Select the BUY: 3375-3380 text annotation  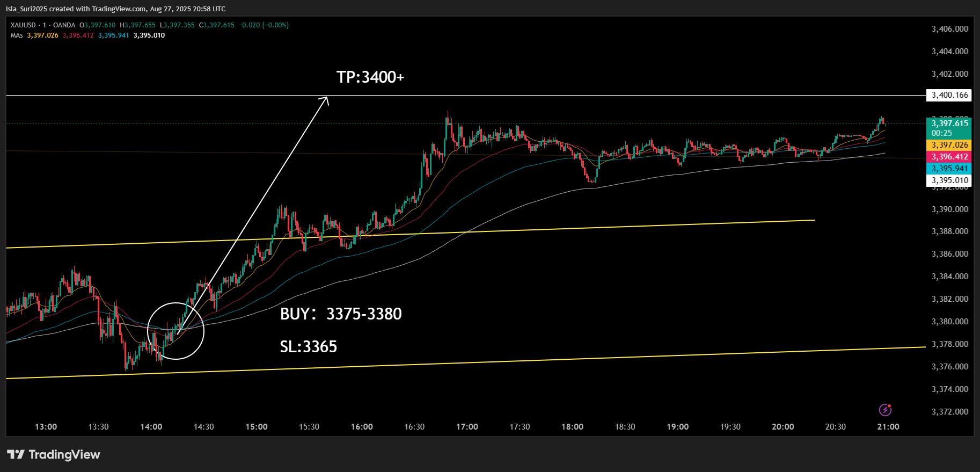341,314
